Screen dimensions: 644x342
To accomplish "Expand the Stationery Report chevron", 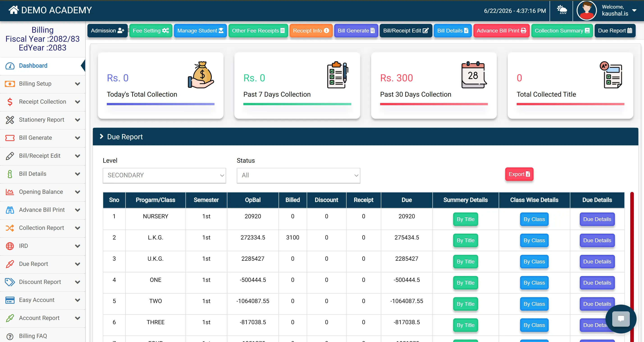I will [x=78, y=120].
